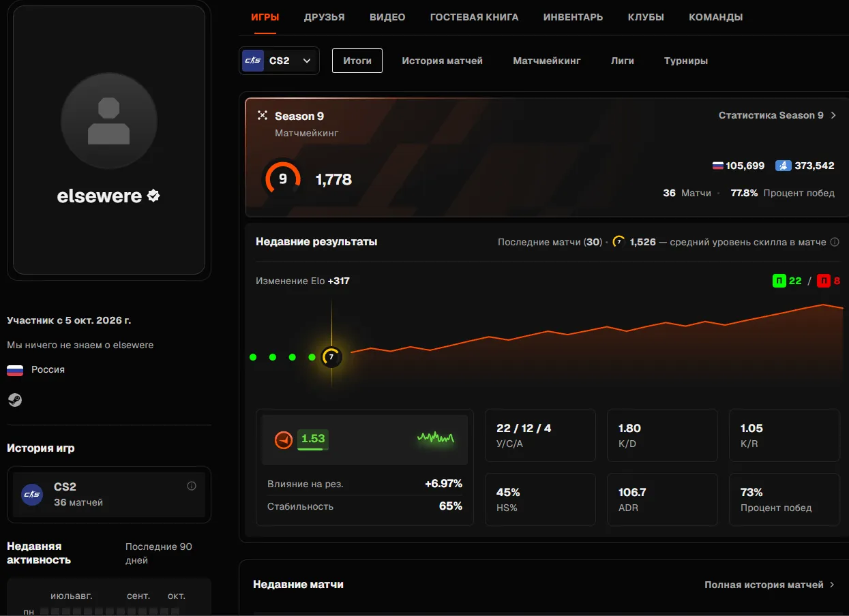This screenshot has width=849, height=616.
Task: Click the verified badge beside elsewere
Action: 153,196
